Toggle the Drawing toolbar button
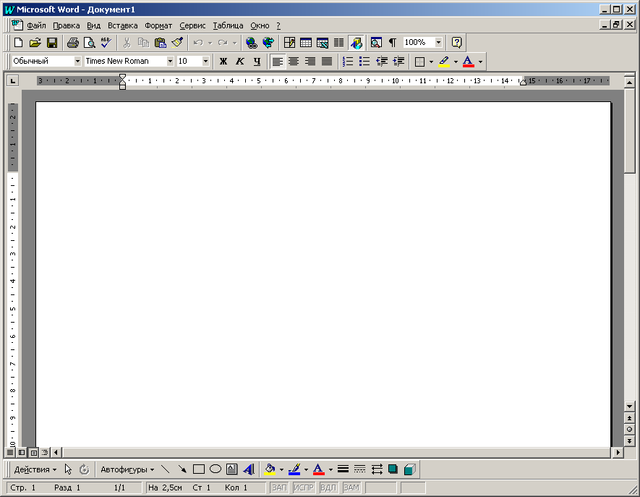This screenshot has height=497, width=640. [x=356, y=42]
